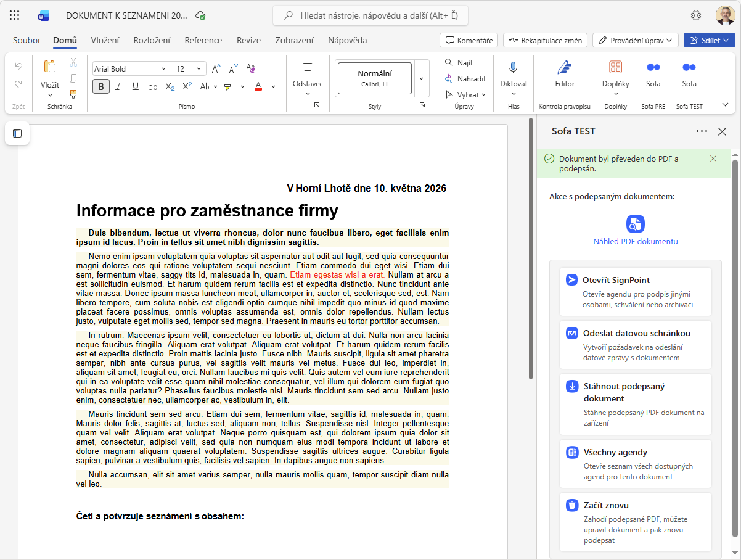Click Nahradit to replace text
This screenshot has width=741, height=560.
click(x=465, y=79)
